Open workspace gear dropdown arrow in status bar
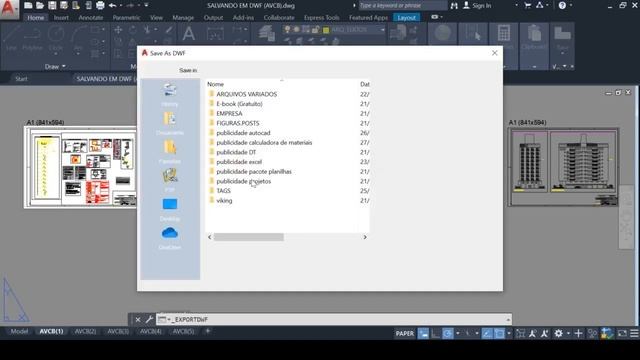The width and height of the screenshot is (640, 360). pos(568,333)
